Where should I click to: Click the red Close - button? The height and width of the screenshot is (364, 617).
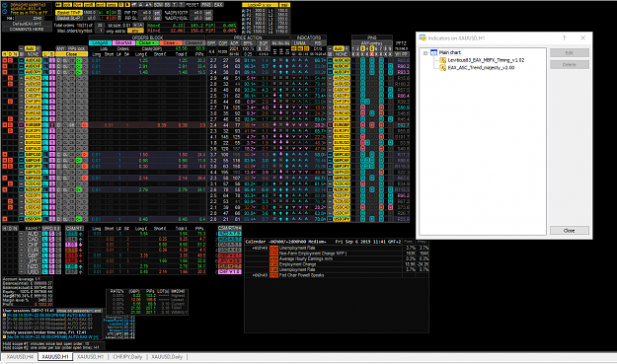(170, 42)
